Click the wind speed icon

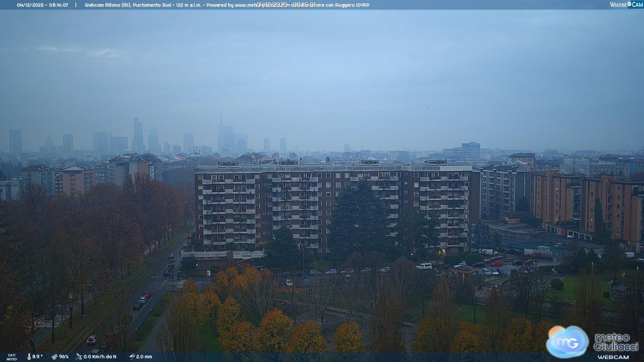78,356
